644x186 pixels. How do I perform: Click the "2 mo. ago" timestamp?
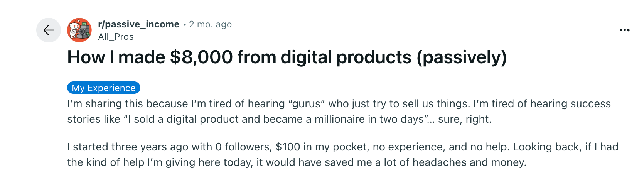click(210, 24)
